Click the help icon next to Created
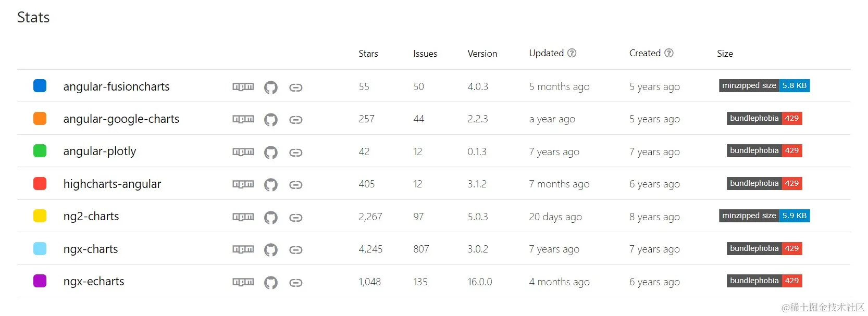This screenshot has height=316, width=868. pos(669,53)
